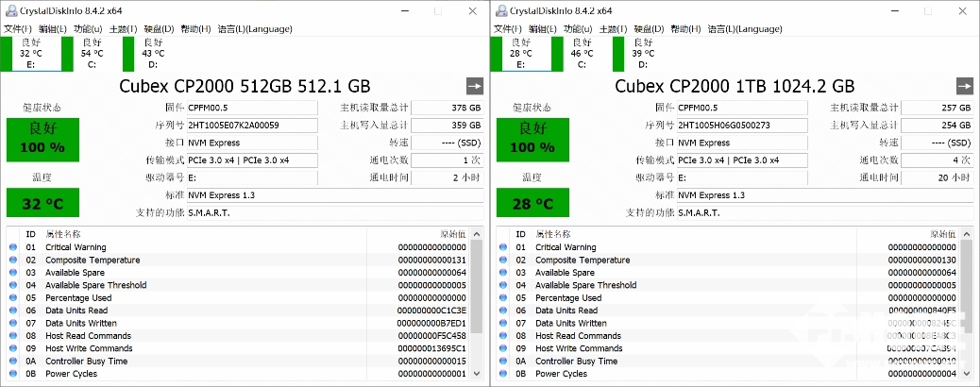Open 主题(T) menu in the 512GB window
Image resolution: width=980 pixels, height=387 pixels.
[x=123, y=29]
